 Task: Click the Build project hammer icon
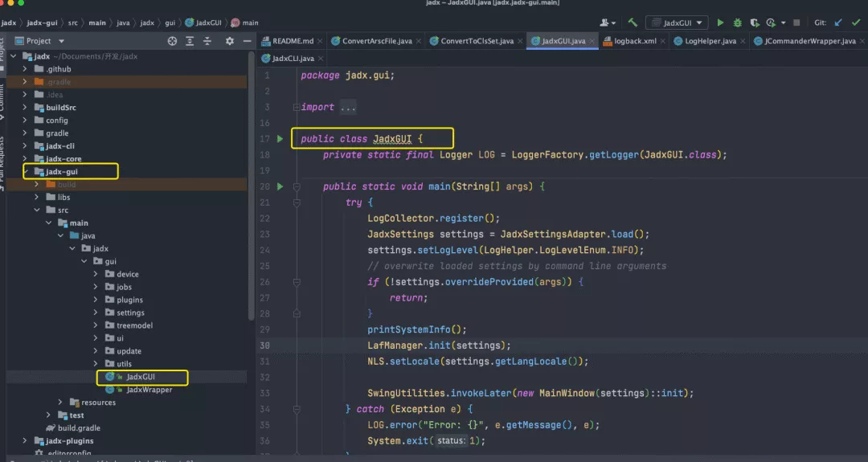tap(633, 22)
